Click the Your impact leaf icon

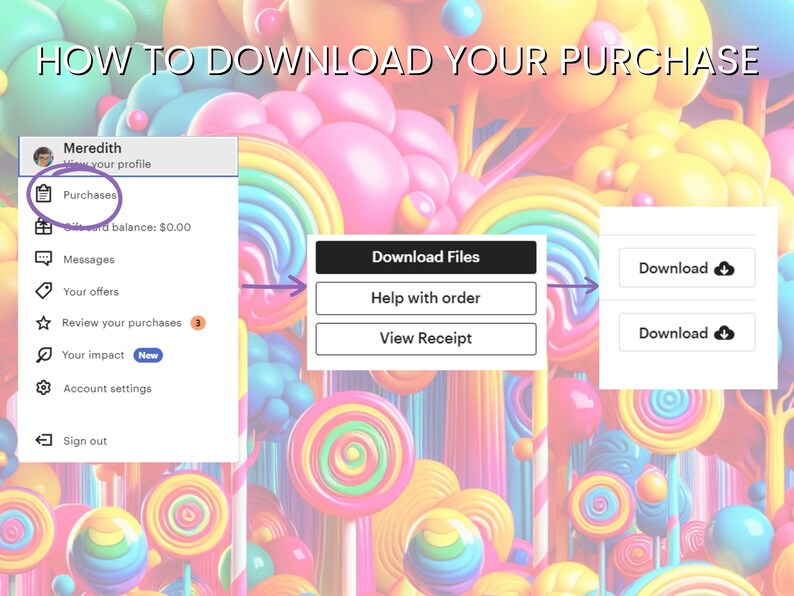pyautogui.click(x=44, y=355)
